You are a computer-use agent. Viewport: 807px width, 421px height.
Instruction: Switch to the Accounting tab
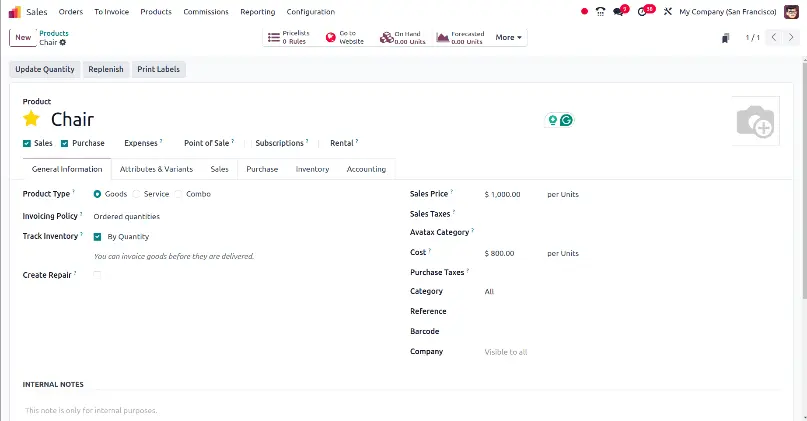pos(366,169)
